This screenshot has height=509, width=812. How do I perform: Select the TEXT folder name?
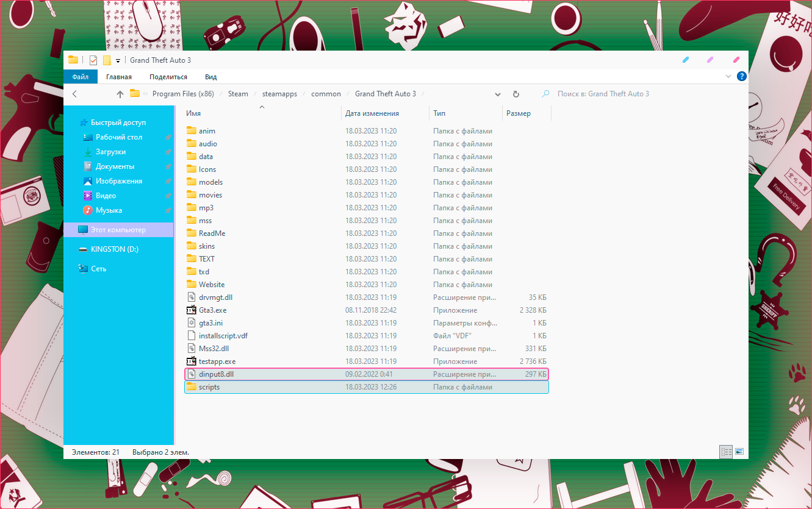tap(207, 259)
